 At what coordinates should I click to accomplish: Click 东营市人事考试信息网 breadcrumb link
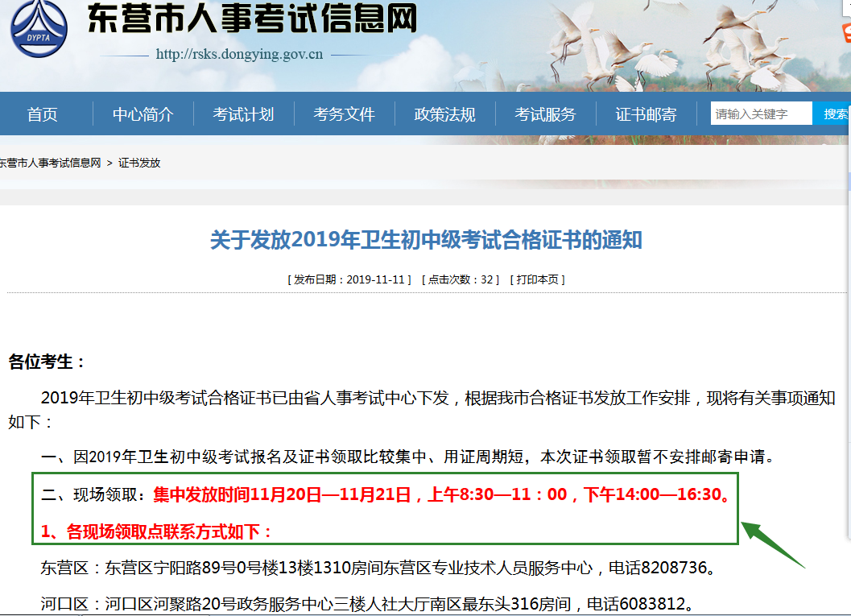50,163
